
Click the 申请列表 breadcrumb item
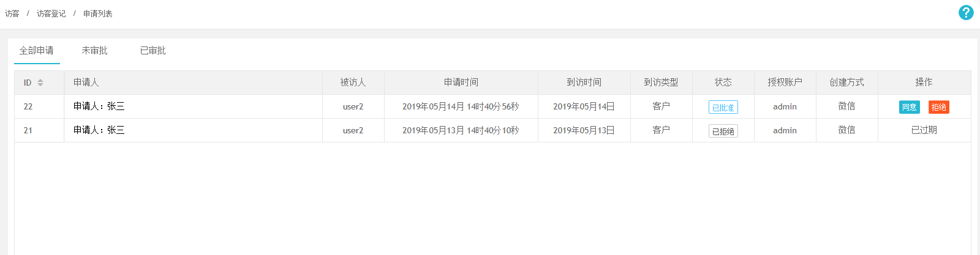[98, 13]
